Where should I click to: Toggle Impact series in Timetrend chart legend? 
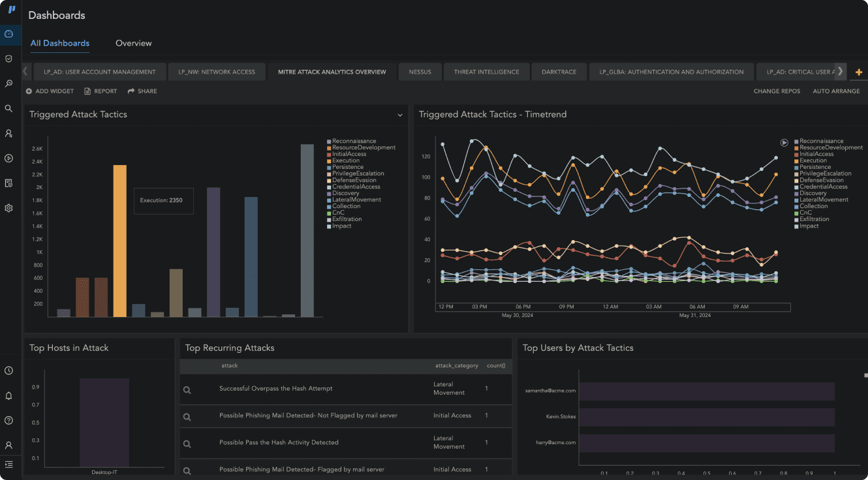tap(809, 226)
